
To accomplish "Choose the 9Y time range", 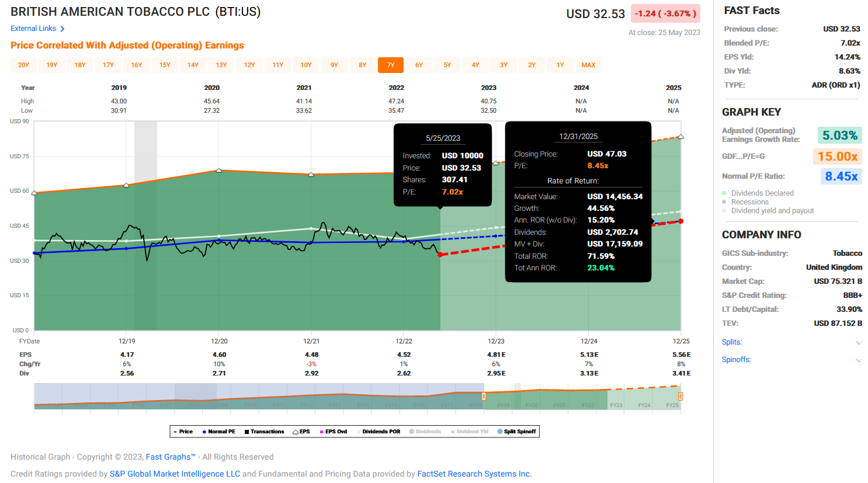I will click(334, 65).
